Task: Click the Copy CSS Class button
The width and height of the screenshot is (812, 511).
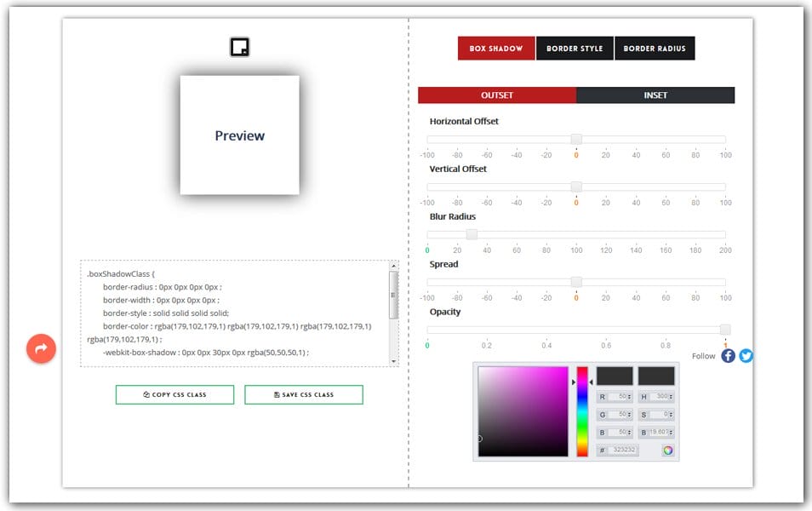Action: (174, 394)
